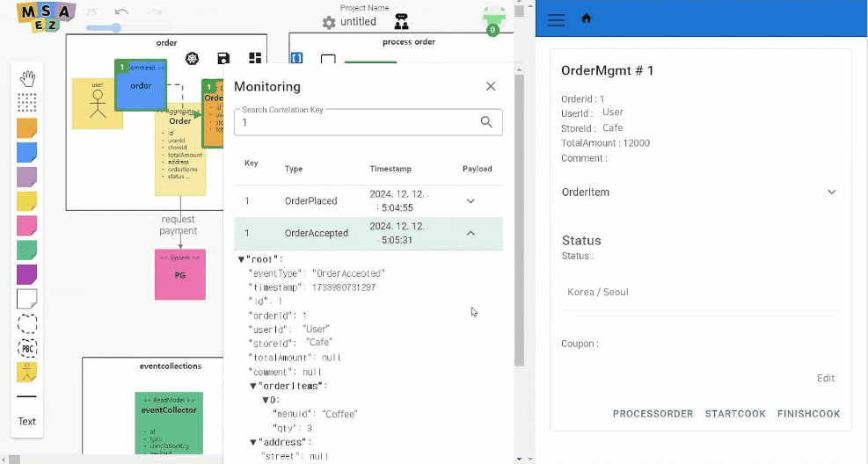Click the undo arrow in top toolbar
This screenshot has height=464, width=868.
(x=122, y=12)
